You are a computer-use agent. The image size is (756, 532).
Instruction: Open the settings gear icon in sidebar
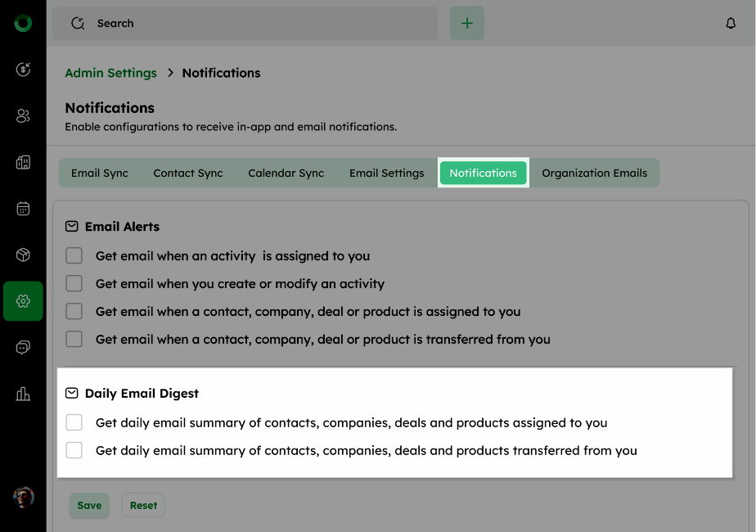click(23, 301)
